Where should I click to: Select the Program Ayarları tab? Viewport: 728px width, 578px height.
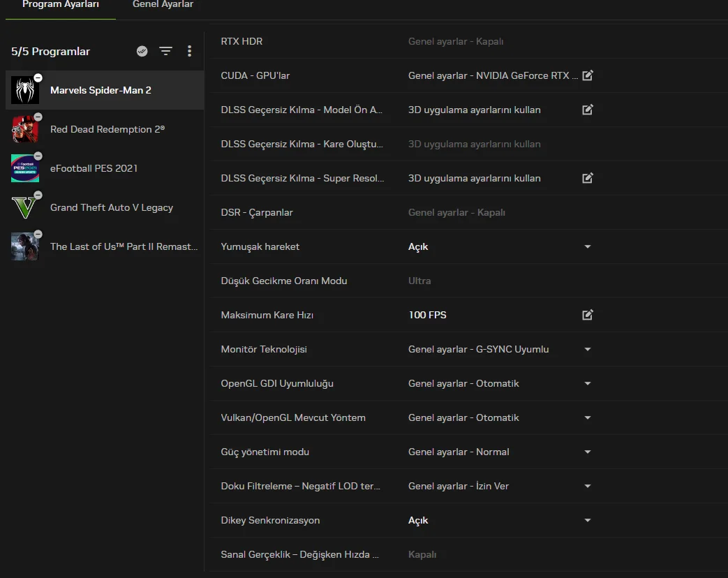[x=61, y=5]
